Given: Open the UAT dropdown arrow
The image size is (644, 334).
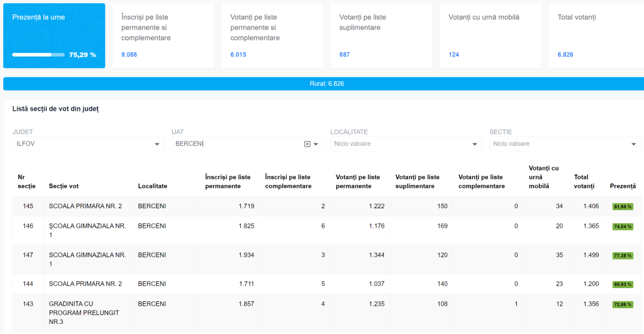Looking at the screenshot, I should [x=316, y=145].
